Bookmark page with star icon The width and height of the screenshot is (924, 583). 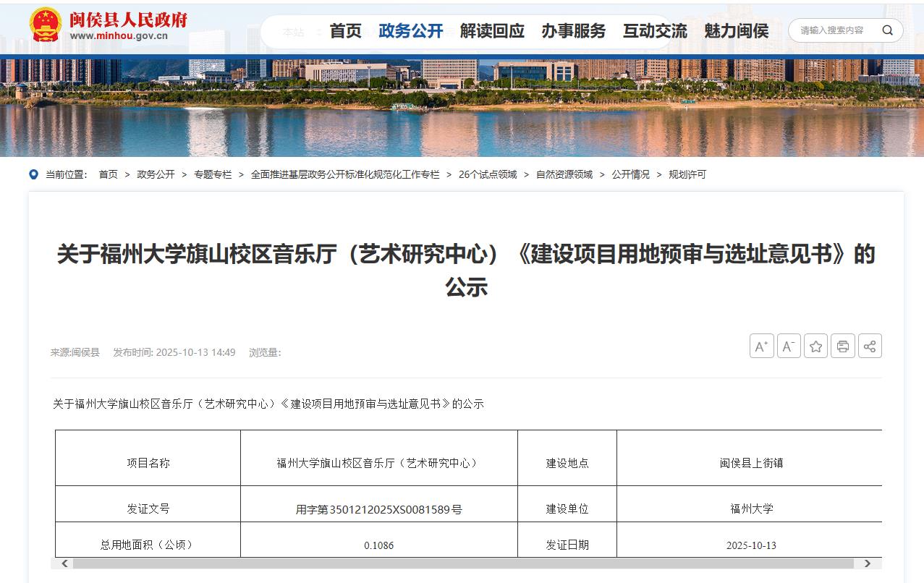(x=815, y=346)
